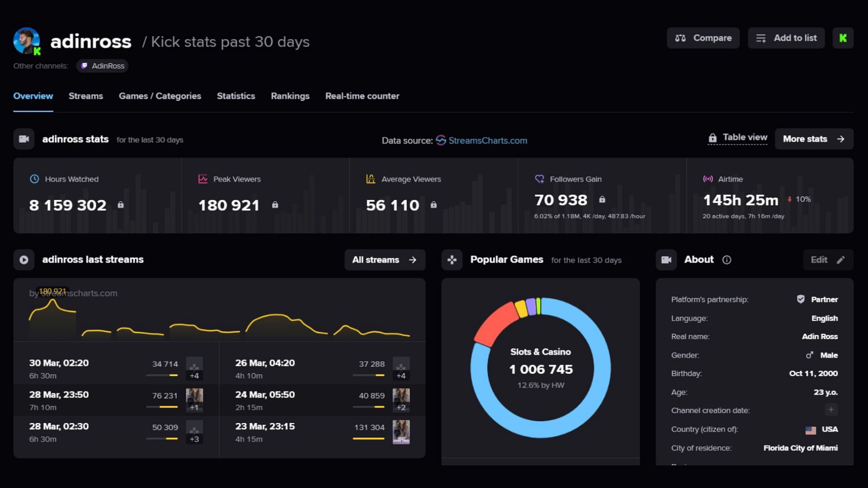Open the 28 Mar, 02:30 stream
The width and height of the screenshot is (868, 488).
pos(116,432)
